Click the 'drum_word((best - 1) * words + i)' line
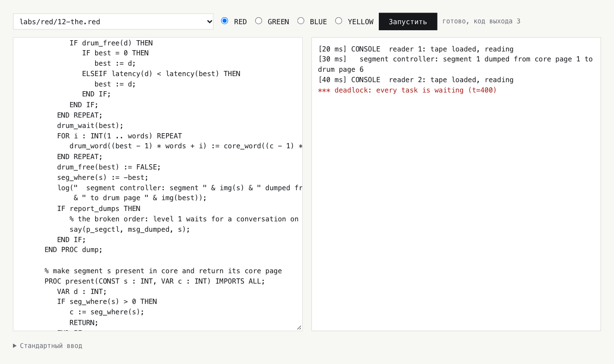614x364 pixels. [x=186, y=146]
